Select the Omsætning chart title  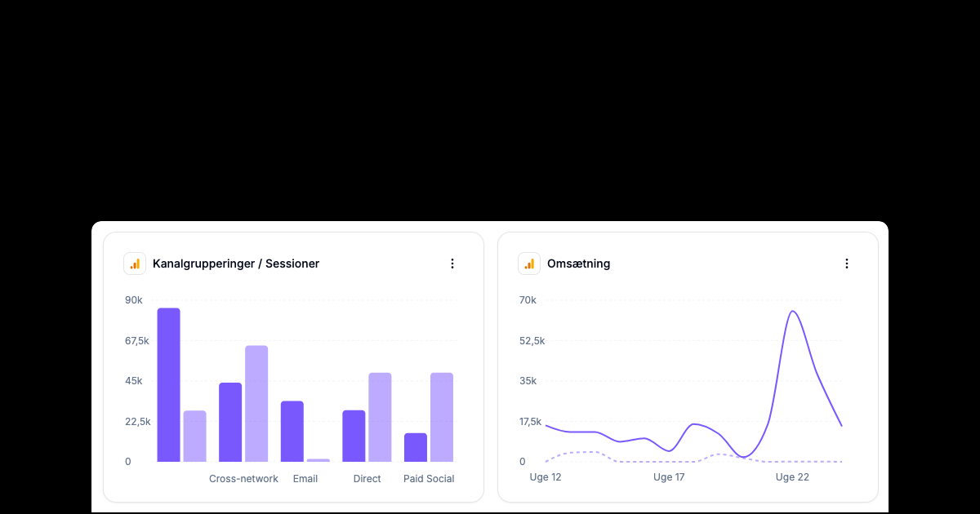(578, 264)
